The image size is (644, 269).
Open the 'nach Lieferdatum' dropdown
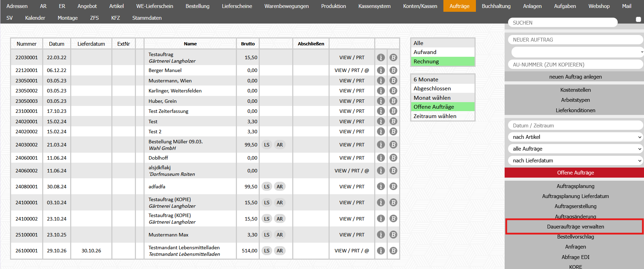[x=576, y=161]
